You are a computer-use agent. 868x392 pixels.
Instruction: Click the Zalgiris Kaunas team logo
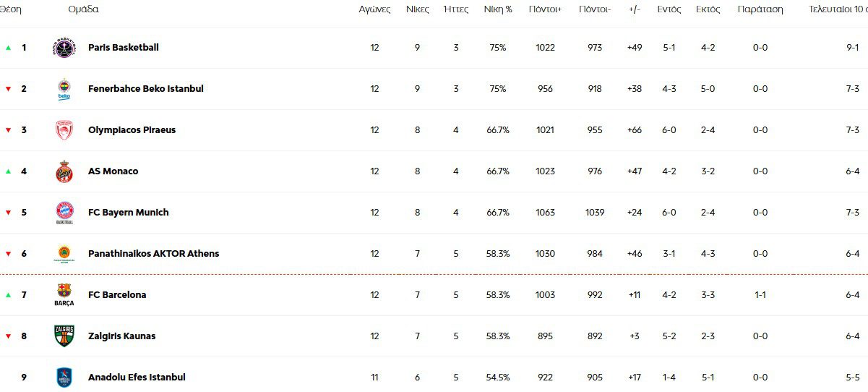pos(64,336)
